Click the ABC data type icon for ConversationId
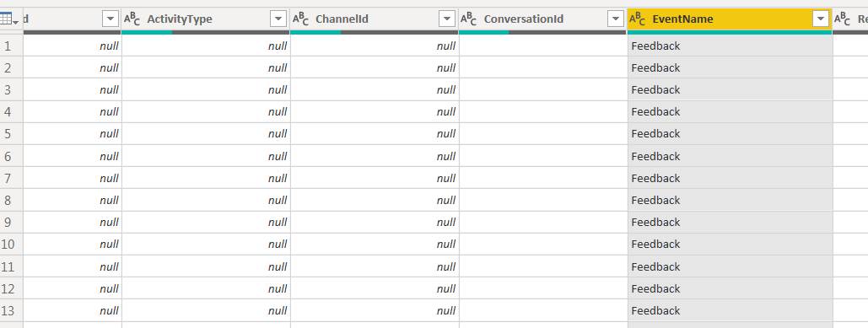868x328 pixels. pyautogui.click(x=469, y=19)
